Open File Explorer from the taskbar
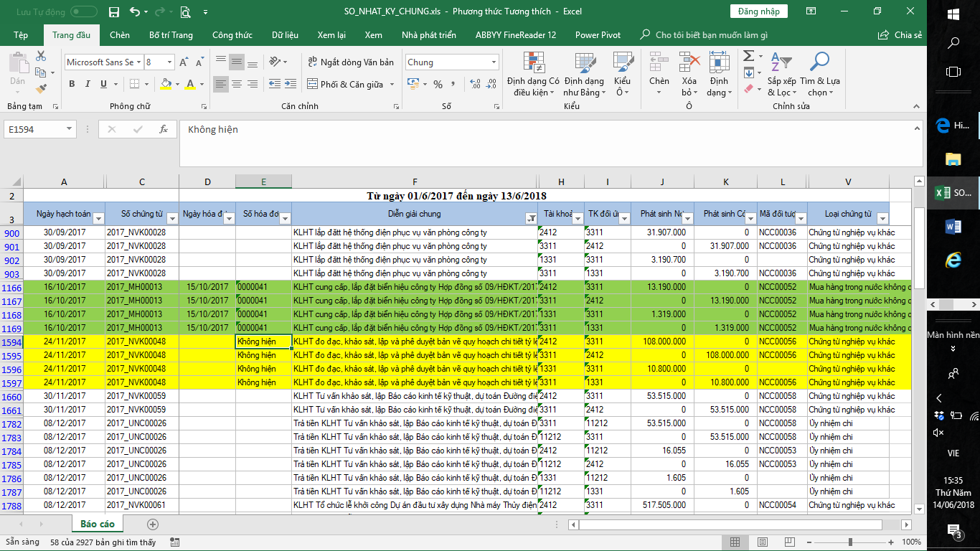This screenshot has width=980, height=551. coord(953,159)
